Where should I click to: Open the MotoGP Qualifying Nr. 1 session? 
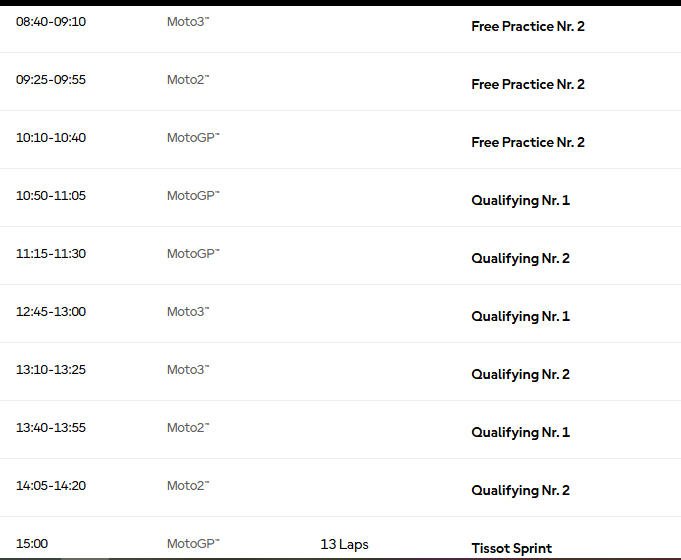tap(520, 200)
